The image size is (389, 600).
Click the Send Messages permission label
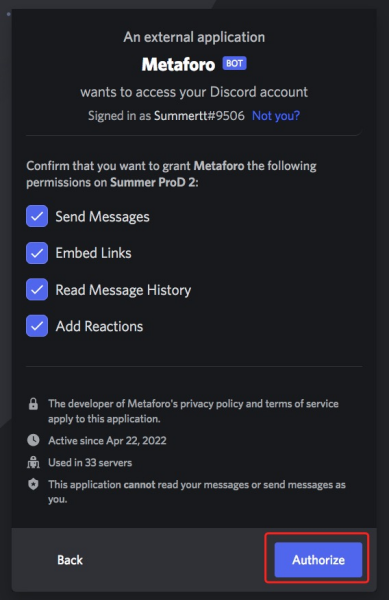[x=103, y=217]
